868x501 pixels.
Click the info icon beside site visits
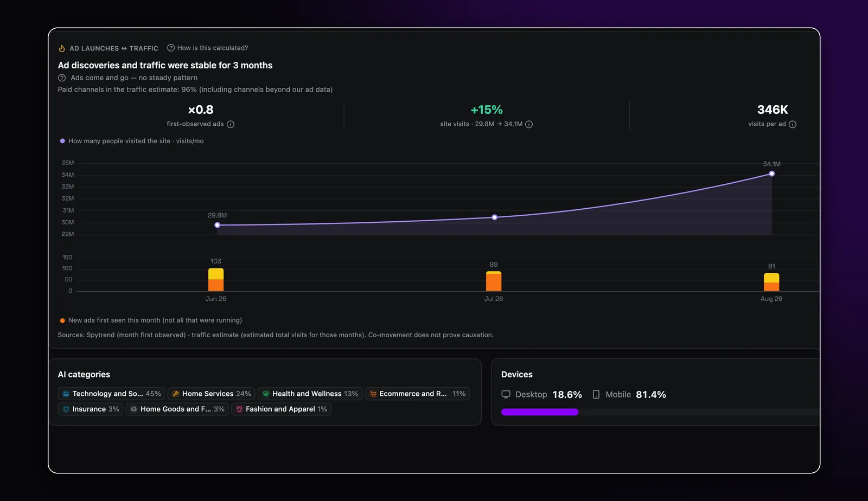click(529, 124)
